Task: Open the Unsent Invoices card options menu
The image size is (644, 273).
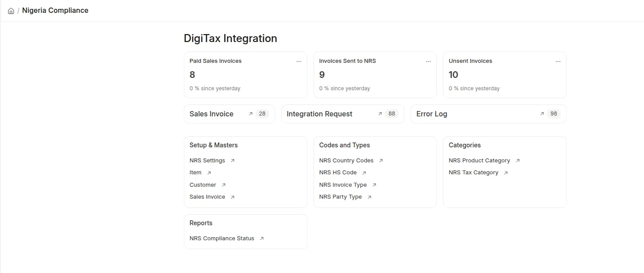Action: [x=558, y=62]
